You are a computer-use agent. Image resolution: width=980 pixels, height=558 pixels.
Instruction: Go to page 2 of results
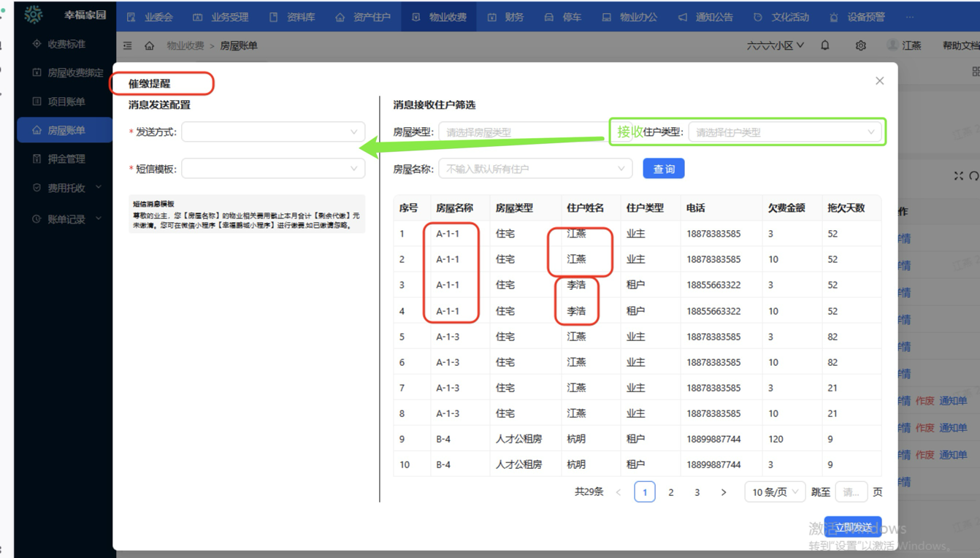670,492
